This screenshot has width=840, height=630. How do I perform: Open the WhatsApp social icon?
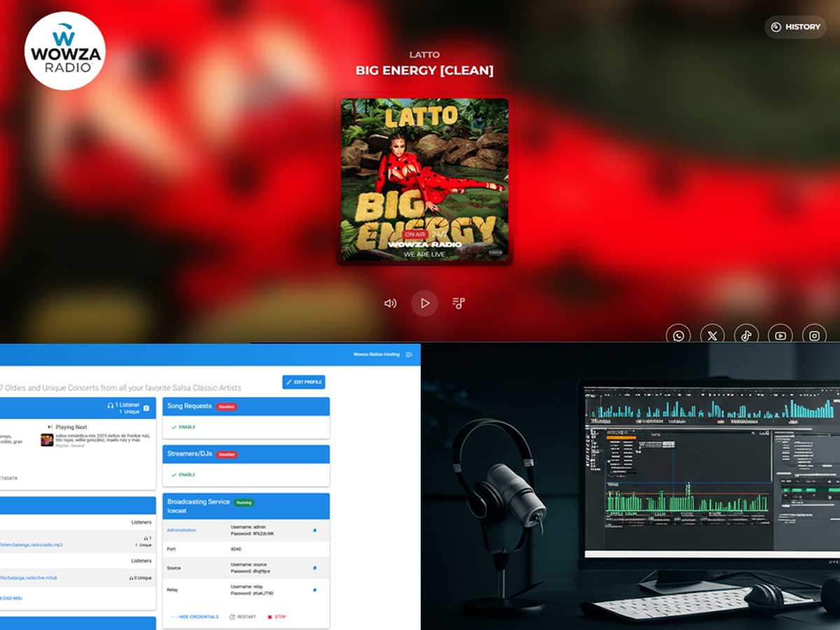coord(678,335)
